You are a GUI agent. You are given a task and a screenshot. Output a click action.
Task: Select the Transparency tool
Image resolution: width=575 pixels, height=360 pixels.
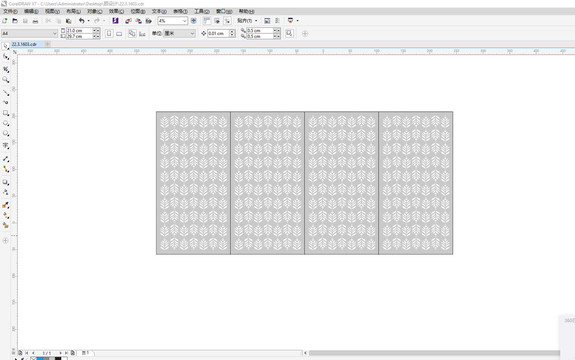(x=6, y=192)
